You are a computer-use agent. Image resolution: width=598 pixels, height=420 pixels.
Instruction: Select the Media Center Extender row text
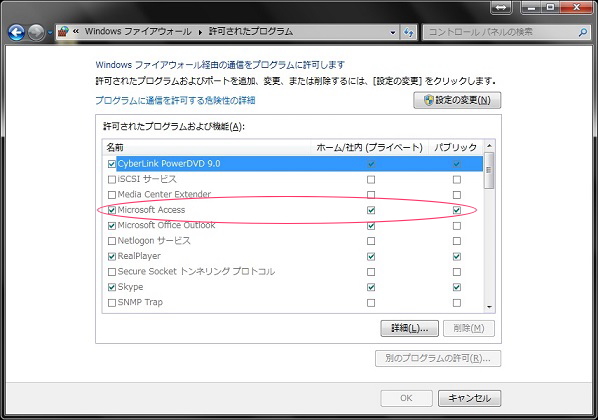[x=164, y=194]
